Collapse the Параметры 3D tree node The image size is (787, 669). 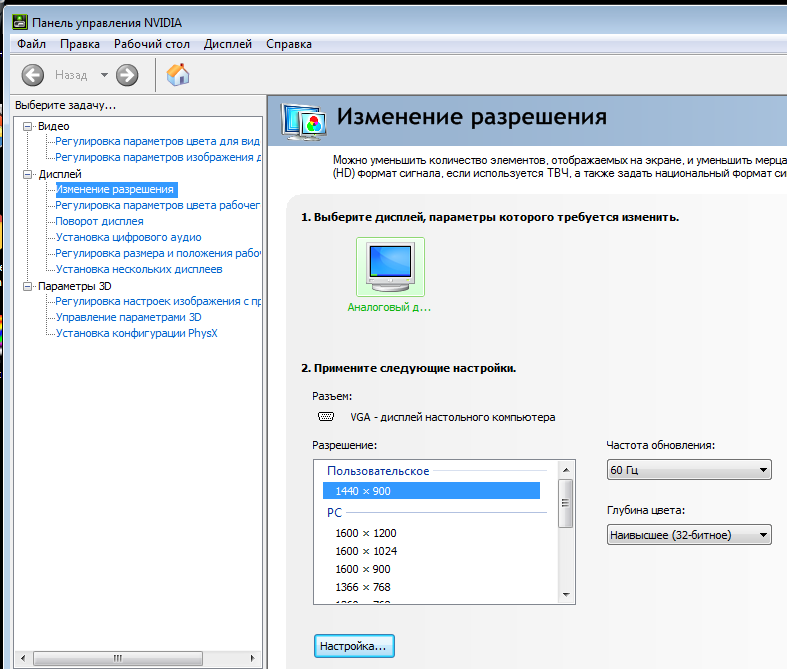click(x=27, y=286)
